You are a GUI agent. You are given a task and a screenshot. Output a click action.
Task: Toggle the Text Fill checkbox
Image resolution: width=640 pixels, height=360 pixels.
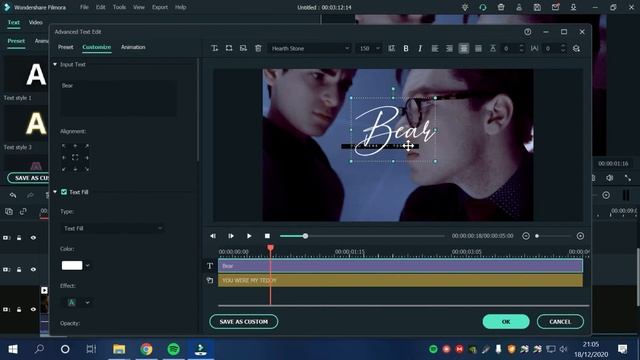click(x=64, y=192)
